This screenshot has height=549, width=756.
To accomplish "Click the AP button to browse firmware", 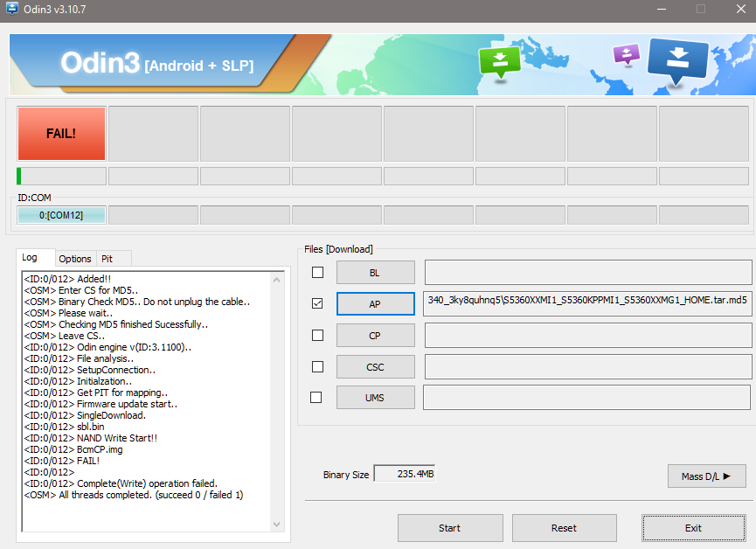I will (x=375, y=304).
